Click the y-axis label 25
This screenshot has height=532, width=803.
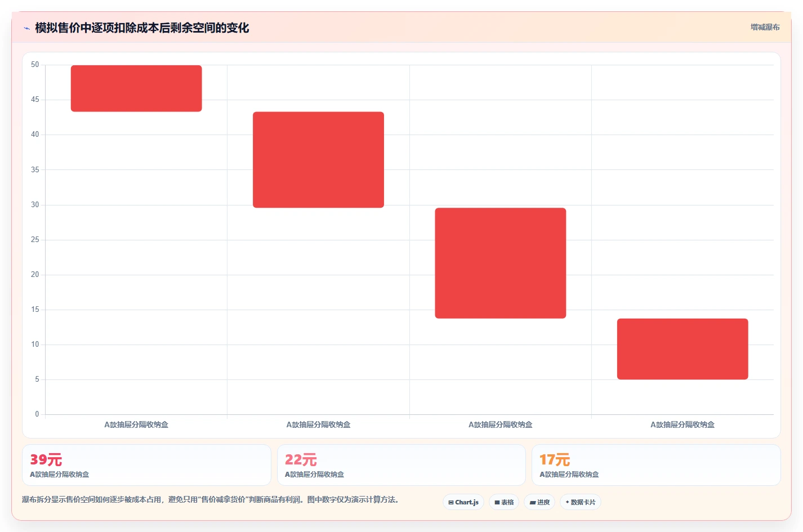coord(35,240)
